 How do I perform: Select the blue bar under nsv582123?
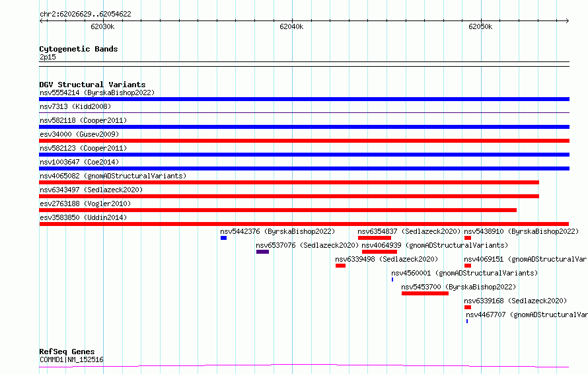coord(304,155)
